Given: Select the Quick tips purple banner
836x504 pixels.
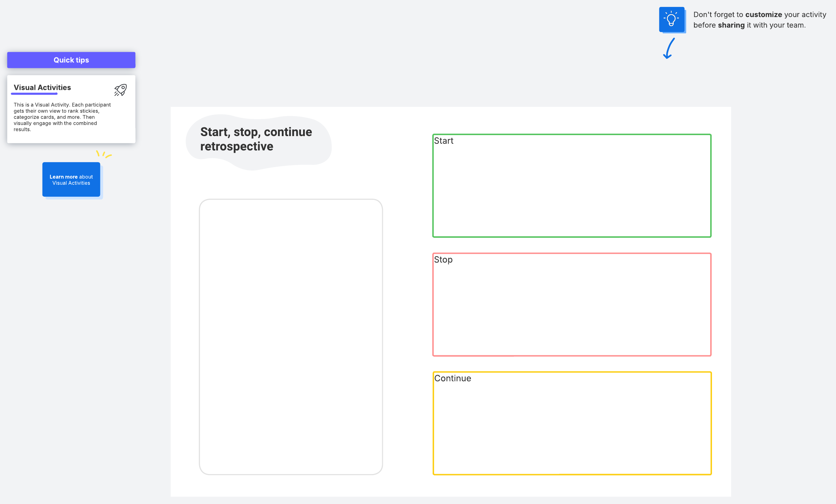Looking at the screenshot, I should coord(71,60).
